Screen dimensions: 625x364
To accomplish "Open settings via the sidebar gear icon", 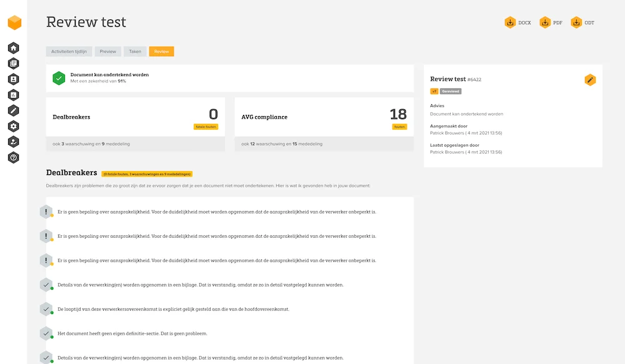I will [x=13, y=126].
